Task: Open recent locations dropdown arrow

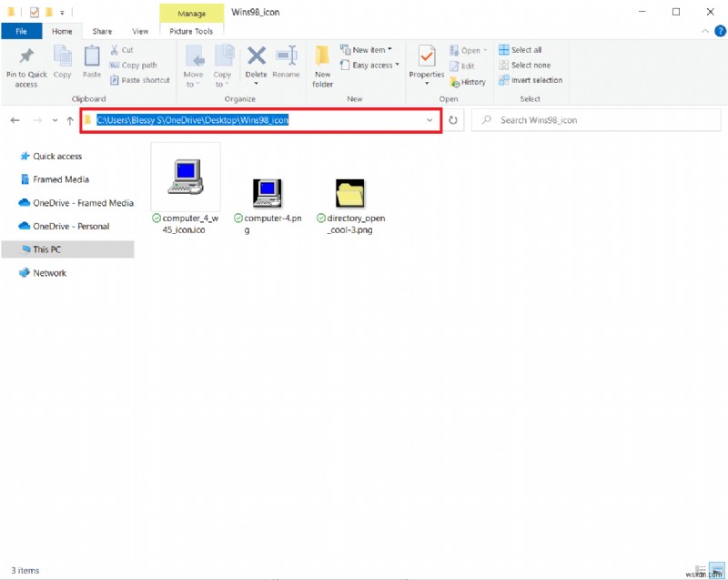Action: 55,120
